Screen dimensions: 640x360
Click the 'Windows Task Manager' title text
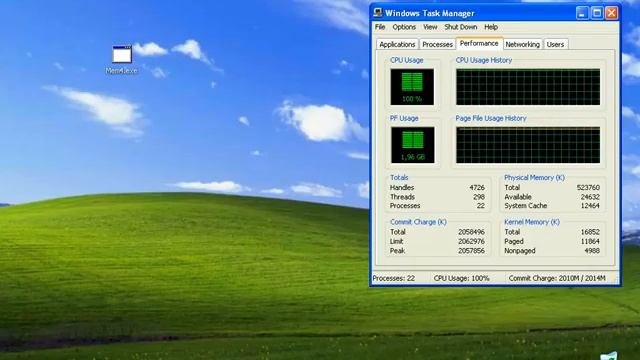point(430,13)
